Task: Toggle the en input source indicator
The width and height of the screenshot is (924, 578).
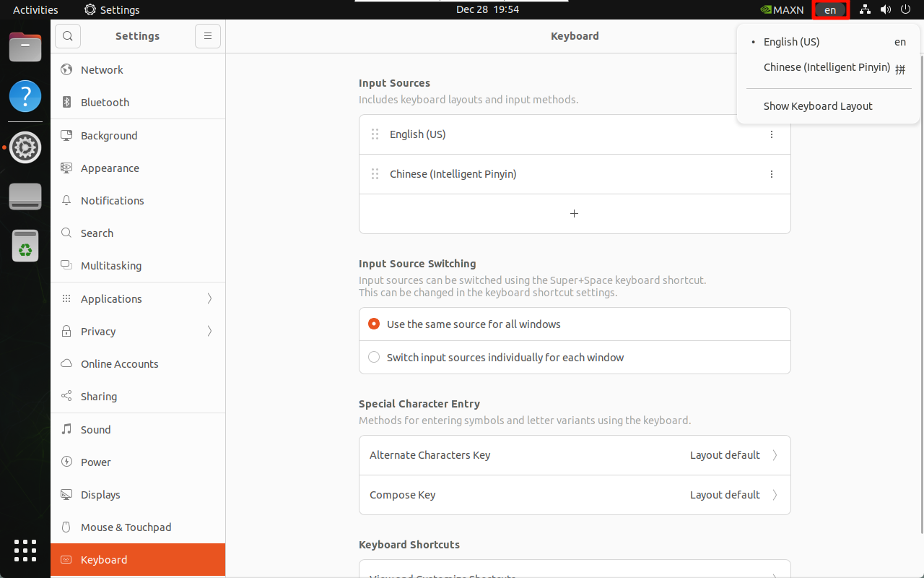Action: pos(831,10)
